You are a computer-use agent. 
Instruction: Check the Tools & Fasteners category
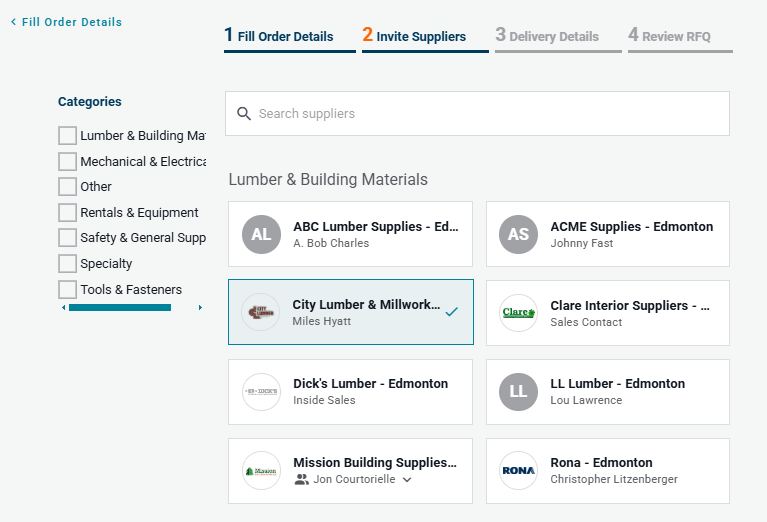[68, 289]
